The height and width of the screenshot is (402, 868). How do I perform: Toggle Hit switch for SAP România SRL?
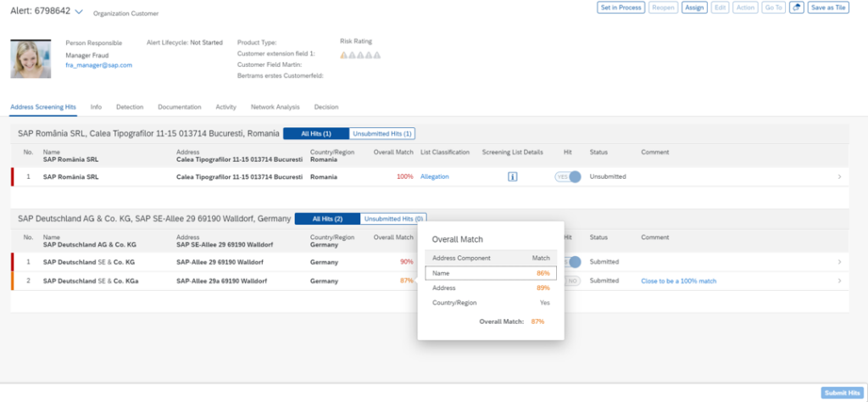coord(568,176)
